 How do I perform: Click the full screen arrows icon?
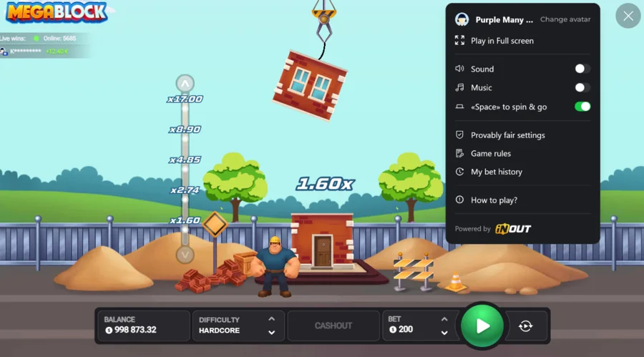[459, 40]
